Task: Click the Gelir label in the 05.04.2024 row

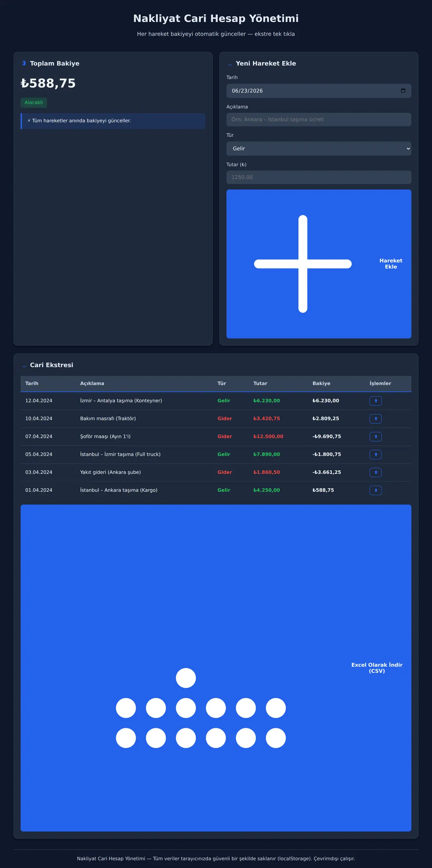Action: pyautogui.click(x=224, y=454)
